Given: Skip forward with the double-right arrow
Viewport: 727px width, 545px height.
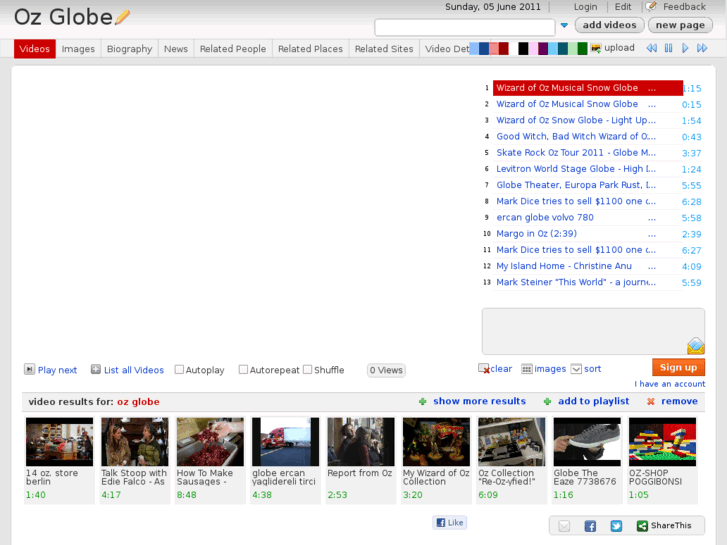Looking at the screenshot, I should click(702, 48).
